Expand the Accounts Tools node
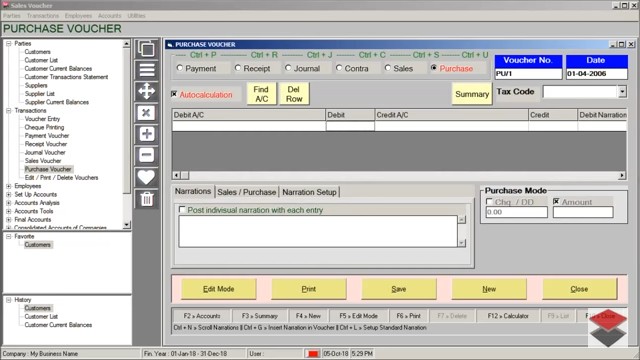640x360 pixels. tap(9, 211)
